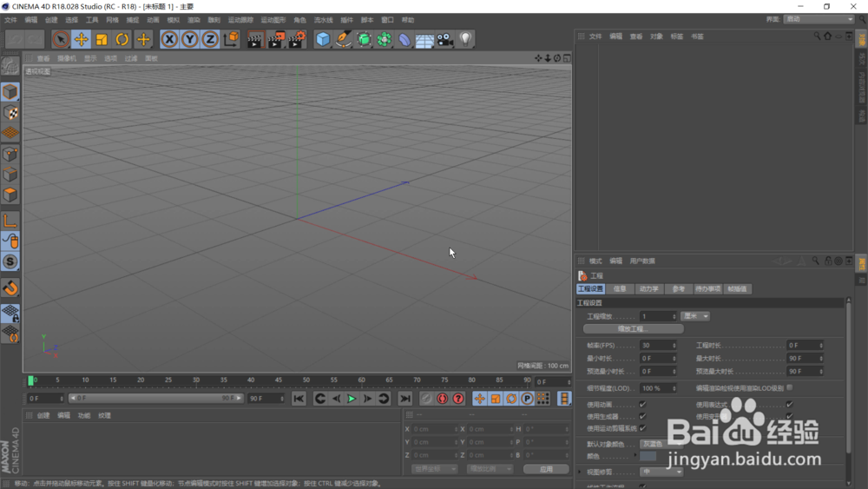Enable texture mode checkered cube
This screenshot has height=489, width=868.
pos(10,113)
